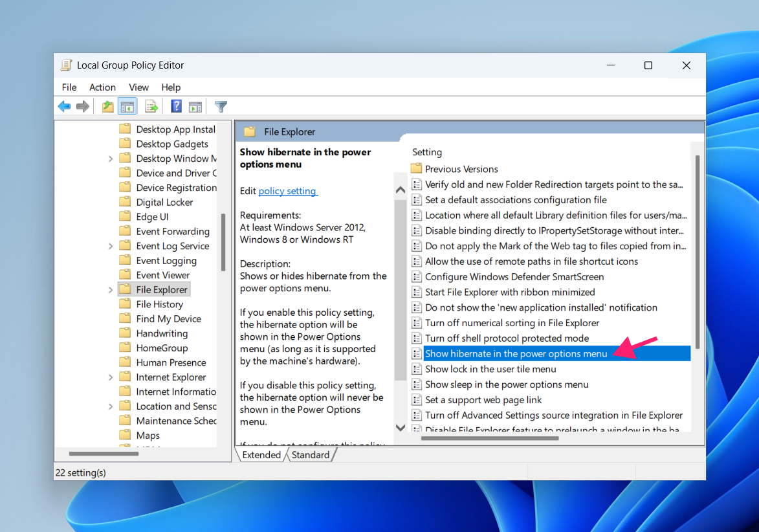This screenshot has height=532, width=759.
Task: Select Turn off numerical sorting in File Explorer
Action: pyautogui.click(x=512, y=323)
